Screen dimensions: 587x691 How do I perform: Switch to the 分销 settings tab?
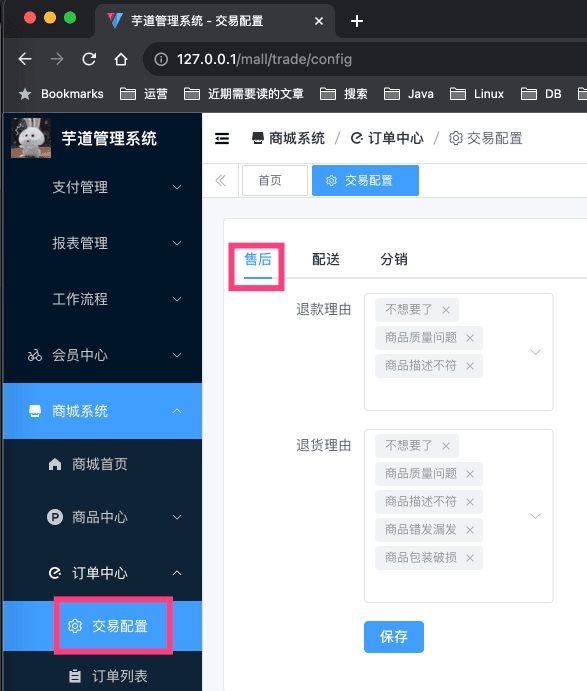(x=394, y=260)
